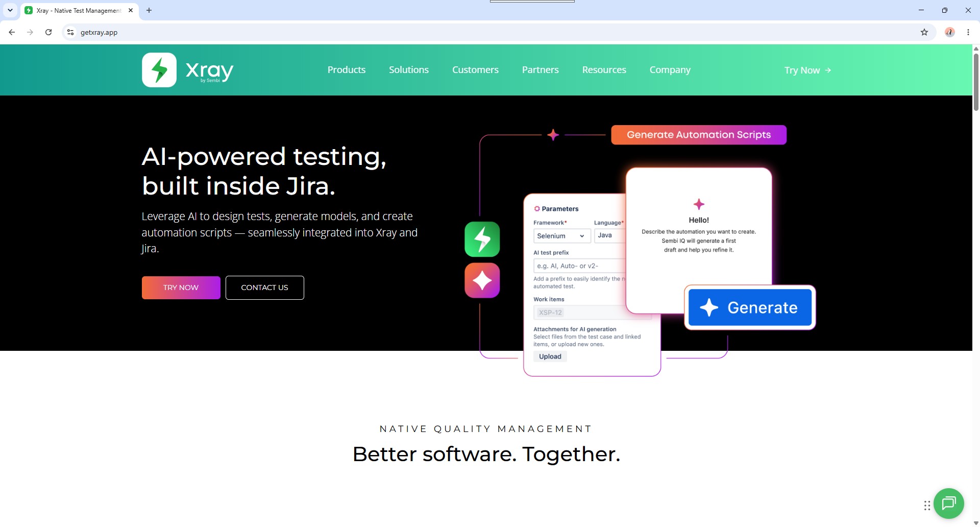Open the green chat widget icon

pyautogui.click(x=949, y=504)
